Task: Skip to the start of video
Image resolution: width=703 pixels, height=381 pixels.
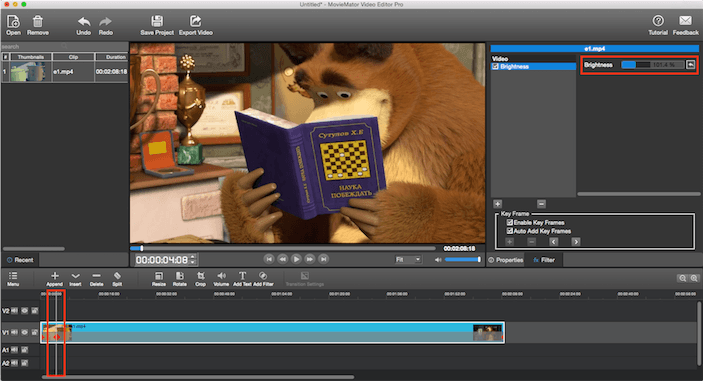Action: point(269,259)
